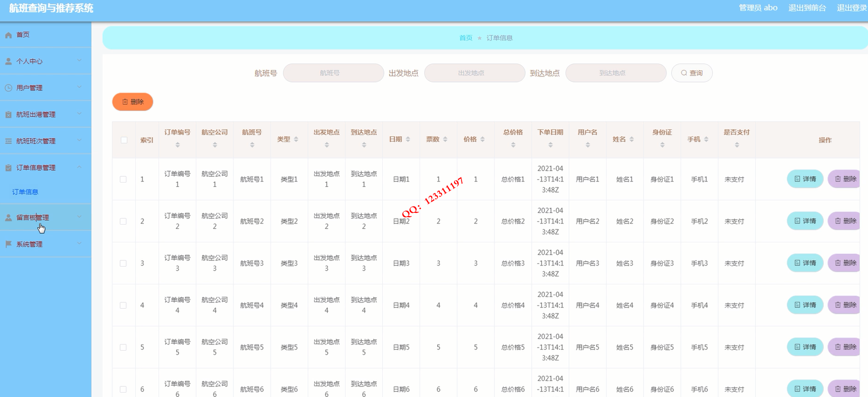The image size is (868, 397).
Task: Sort by 总价格 column arrows
Action: pos(513,145)
